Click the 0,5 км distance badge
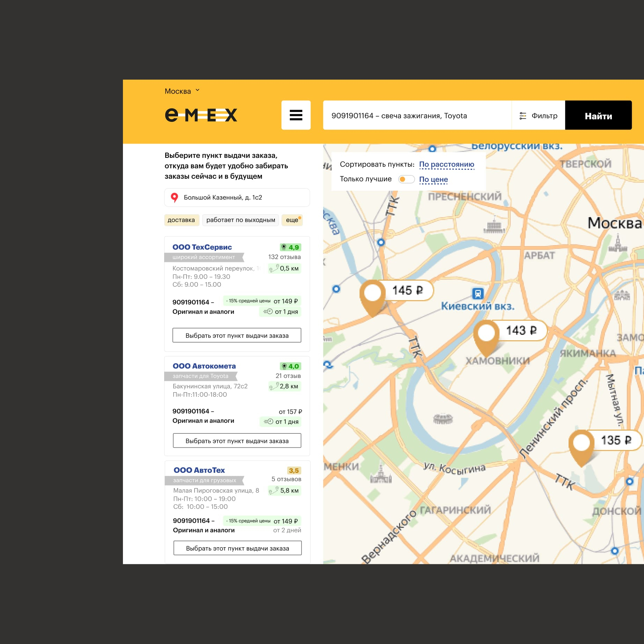The width and height of the screenshot is (644, 644). [x=284, y=269]
